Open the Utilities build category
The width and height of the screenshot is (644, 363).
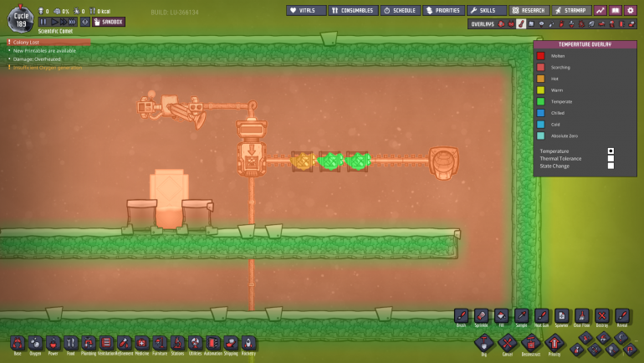click(x=195, y=343)
